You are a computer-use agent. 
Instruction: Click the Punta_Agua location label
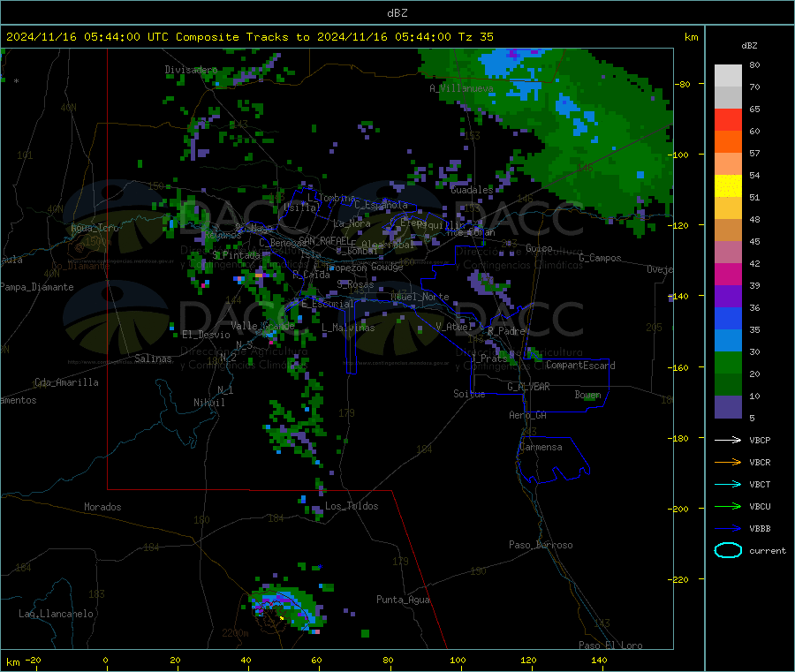403,600
